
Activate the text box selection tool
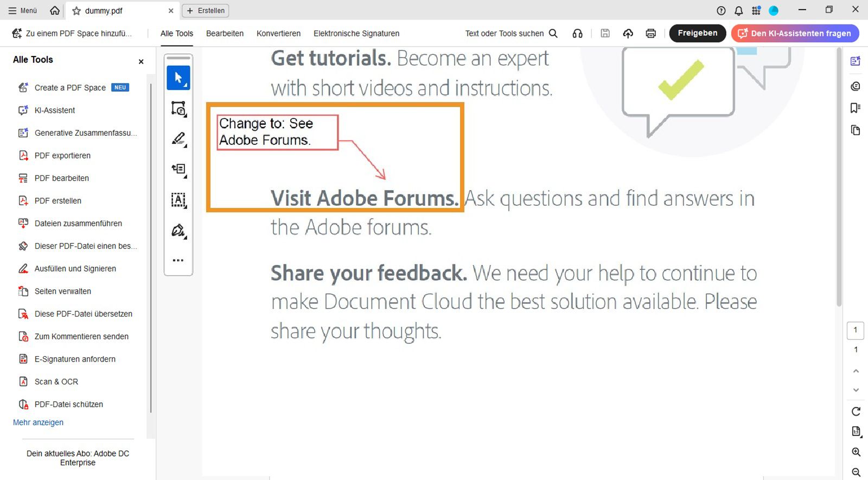pos(178,200)
